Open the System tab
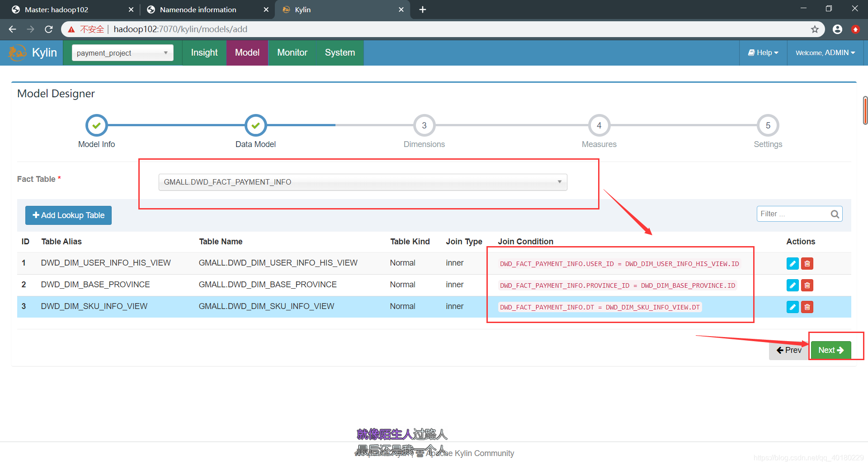 pyautogui.click(x=340, y=53)
